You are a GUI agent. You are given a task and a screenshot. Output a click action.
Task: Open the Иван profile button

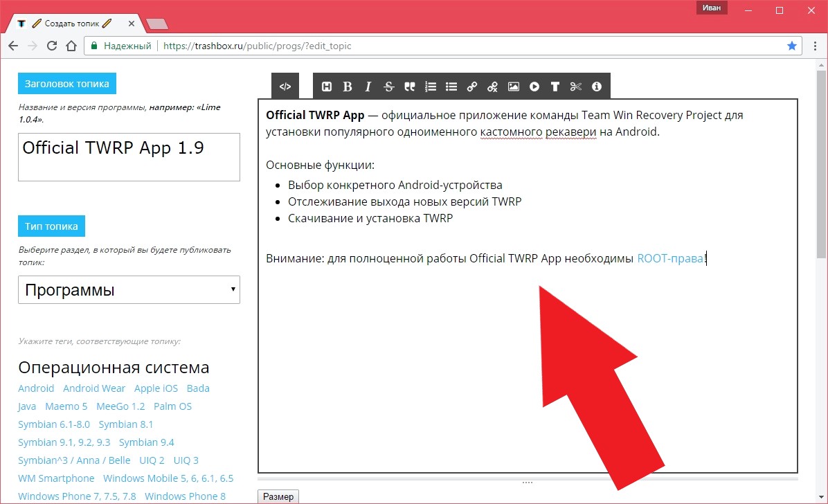click(x=711, y=8)
